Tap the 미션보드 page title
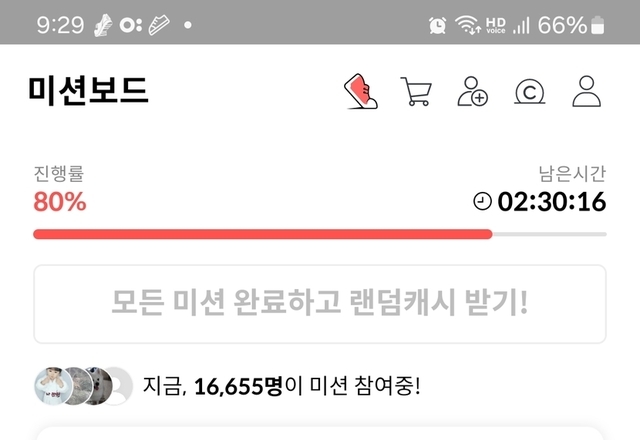The width and height of the screenshot is (640, 440). coord(88,91)
